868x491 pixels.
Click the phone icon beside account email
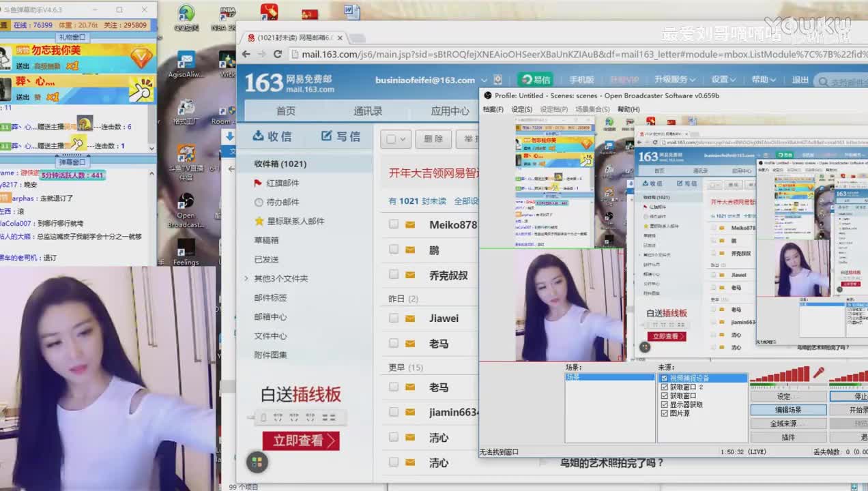497,80
